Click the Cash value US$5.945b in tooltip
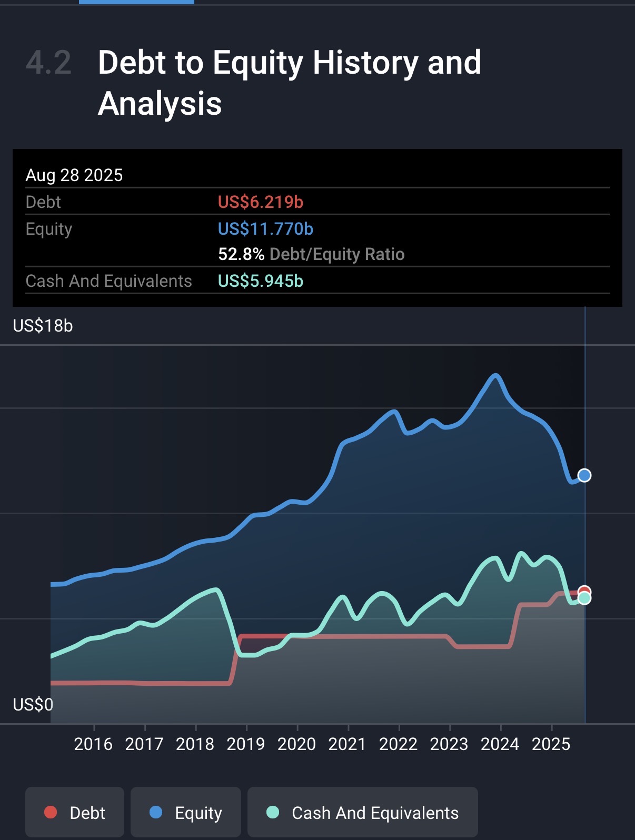Image resolution: width=635 pixels, height=840 pixels. 261,281
